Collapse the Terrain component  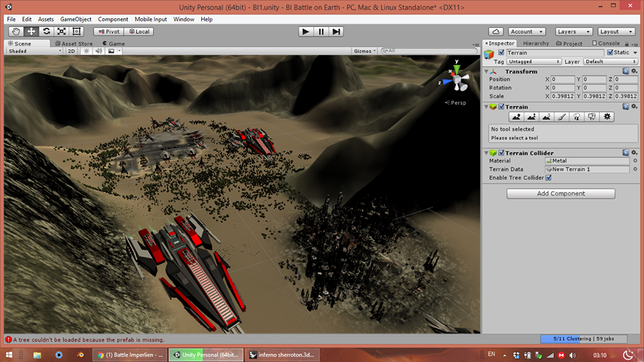click(x=486, y=107)
